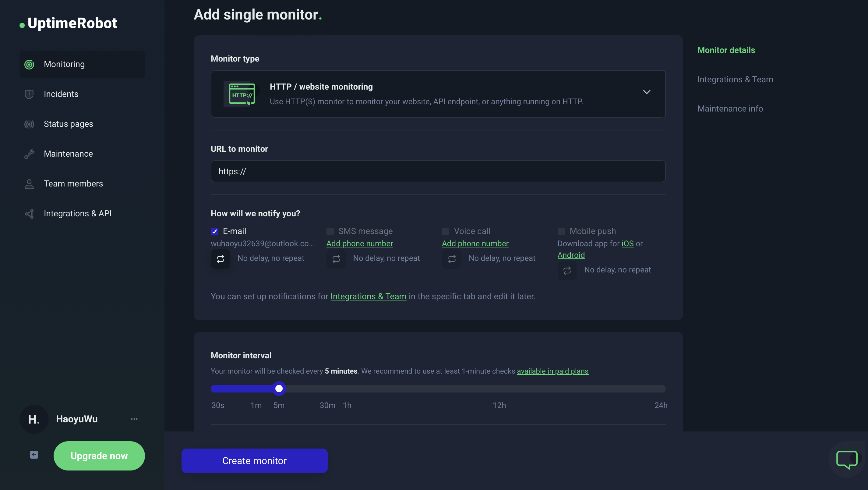This screenshot has height=490, width=868.
Task: Click the 30s interval label
Action: (218, 405)
